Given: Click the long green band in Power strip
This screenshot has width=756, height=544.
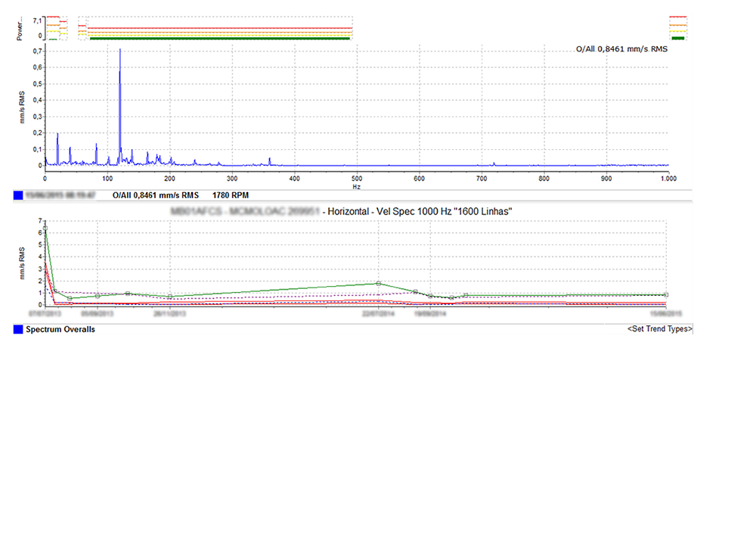Looking at the screenshot, I should point(219,38).
